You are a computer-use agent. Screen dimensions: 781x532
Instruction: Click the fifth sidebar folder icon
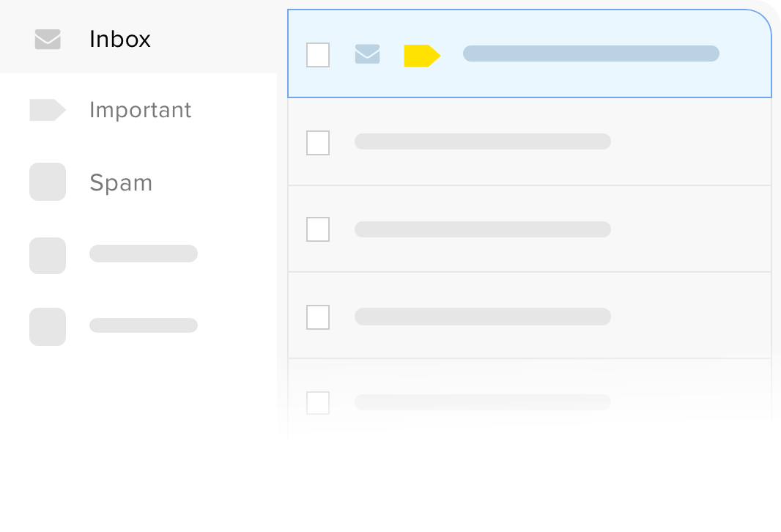[x=48, y=327]
